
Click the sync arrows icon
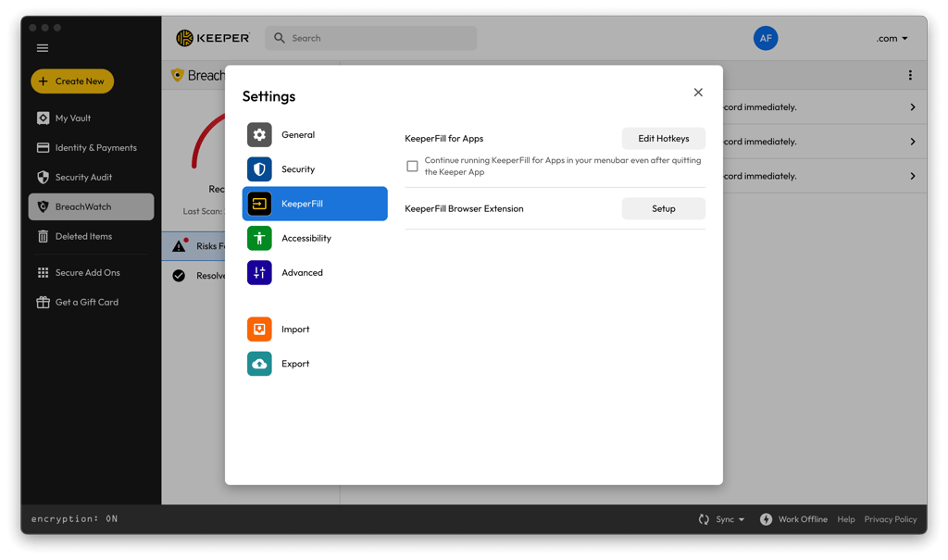704,519
